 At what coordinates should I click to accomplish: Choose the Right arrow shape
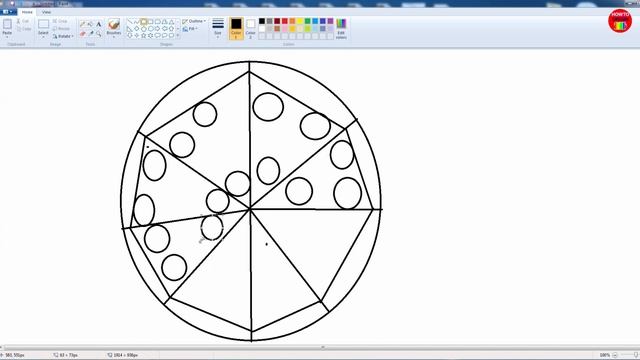158,29
